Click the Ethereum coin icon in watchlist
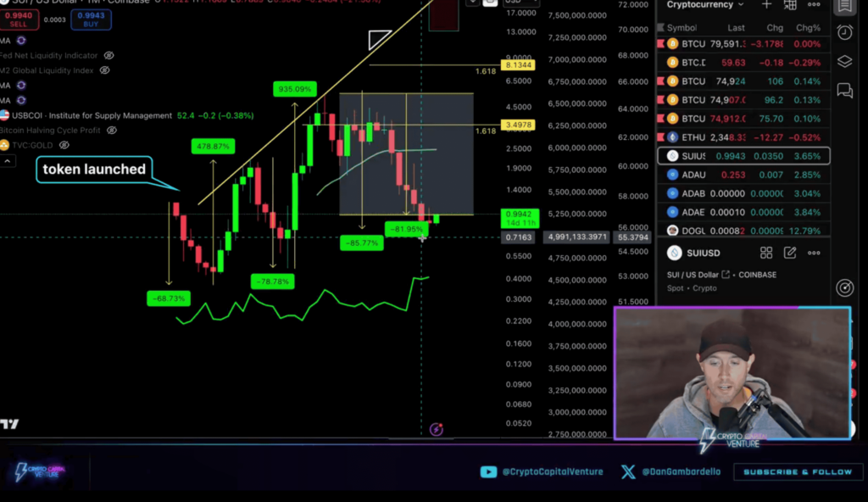 pyautogui.click(x=672, y=137)
